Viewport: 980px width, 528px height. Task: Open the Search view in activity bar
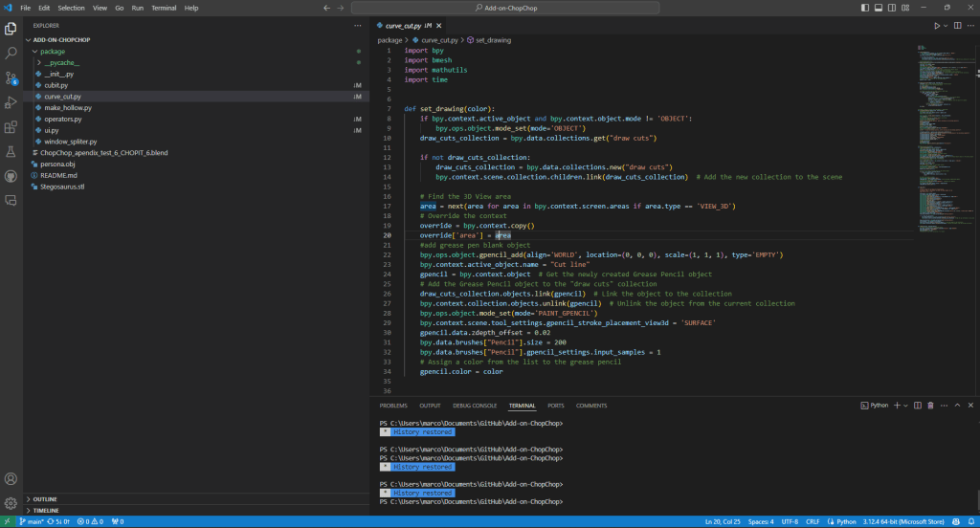tap(11, 54)
